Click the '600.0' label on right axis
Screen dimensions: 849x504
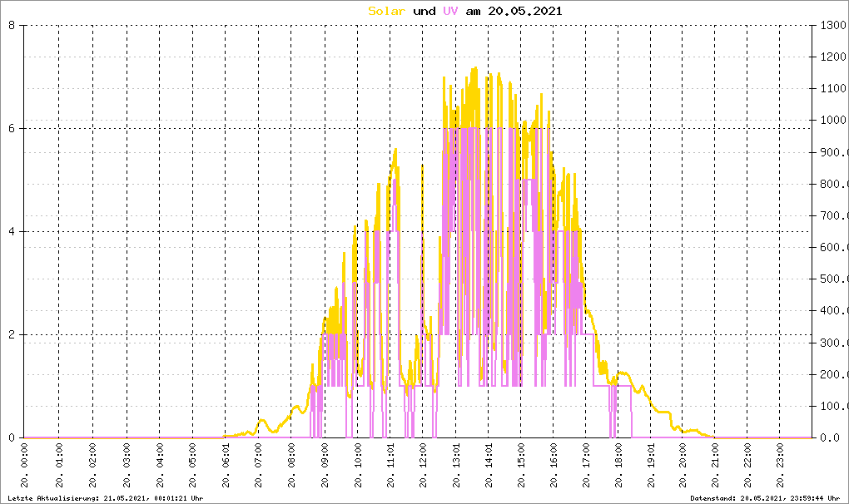(834, 248)
